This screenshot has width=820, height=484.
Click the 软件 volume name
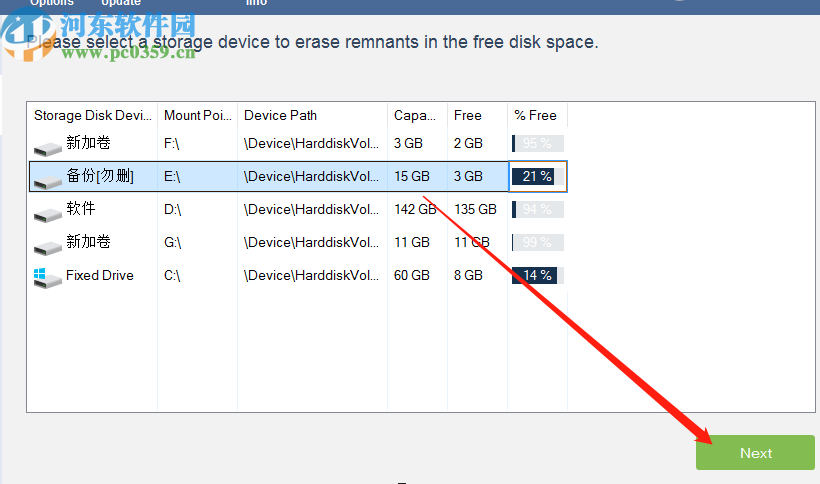[81, 208]
